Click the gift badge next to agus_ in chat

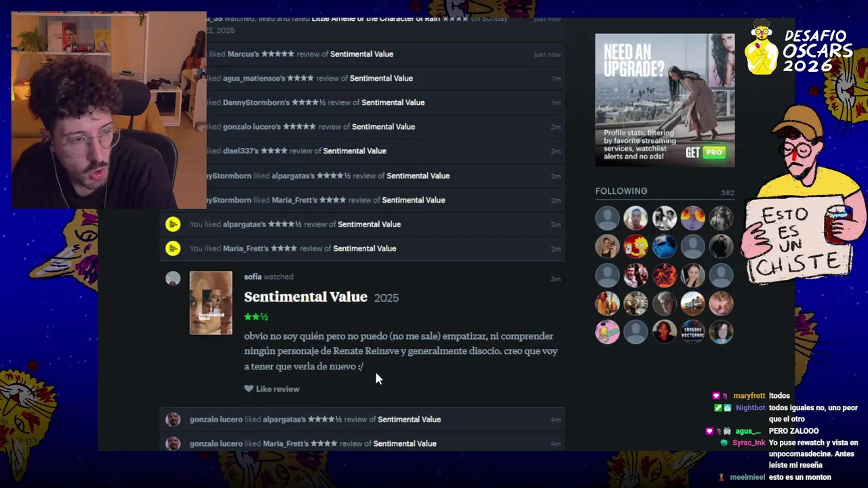pyautogui.click(x=727, y=431)
